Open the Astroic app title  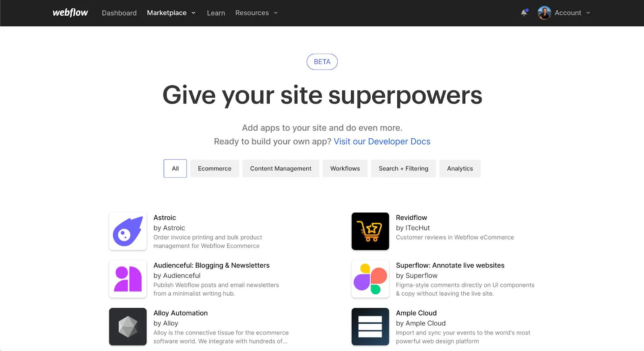tap(165, 218)
